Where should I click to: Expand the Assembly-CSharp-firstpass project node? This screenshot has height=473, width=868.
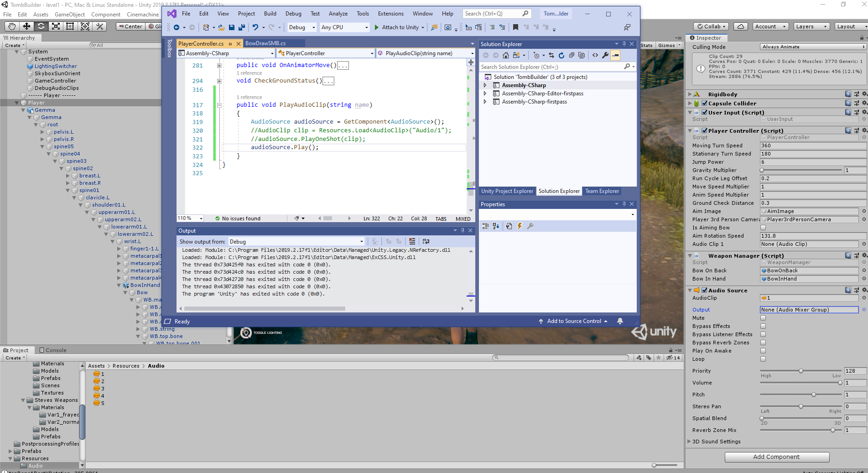coord(485,102)
